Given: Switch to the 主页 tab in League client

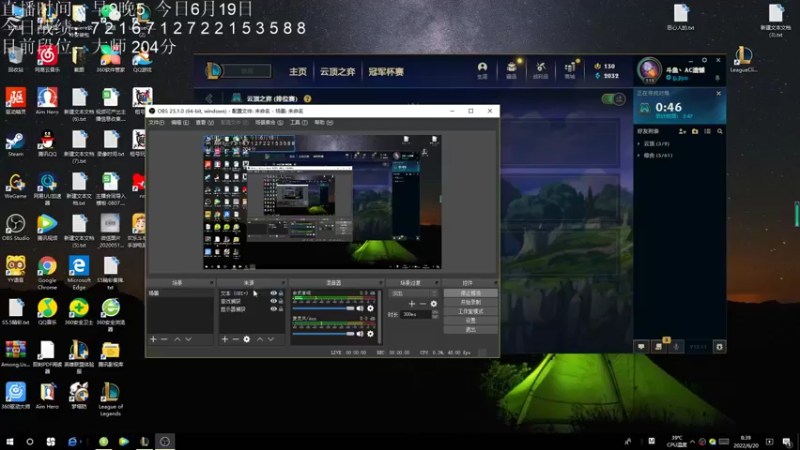Looking at the screenshot, I should [x=297, y=71].
